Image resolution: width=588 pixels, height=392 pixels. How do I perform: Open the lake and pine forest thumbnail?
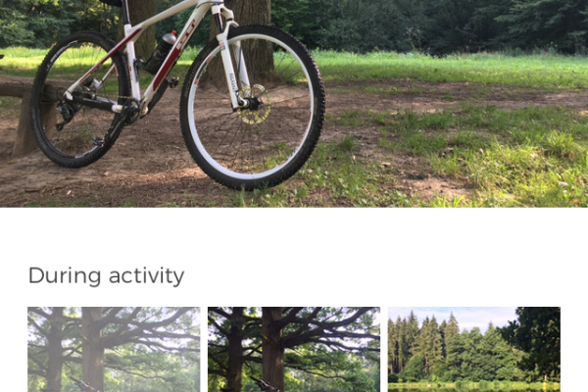[474, 349]
